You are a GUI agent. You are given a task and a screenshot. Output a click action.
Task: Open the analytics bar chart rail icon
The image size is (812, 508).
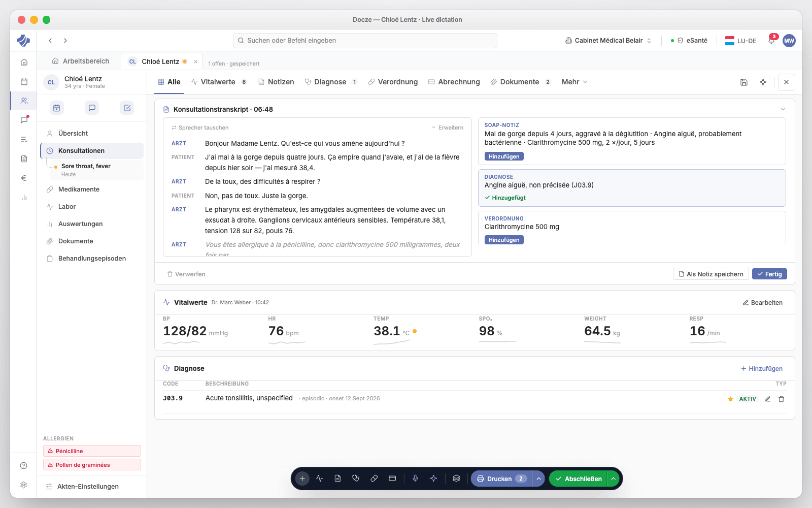click(24, 197)
